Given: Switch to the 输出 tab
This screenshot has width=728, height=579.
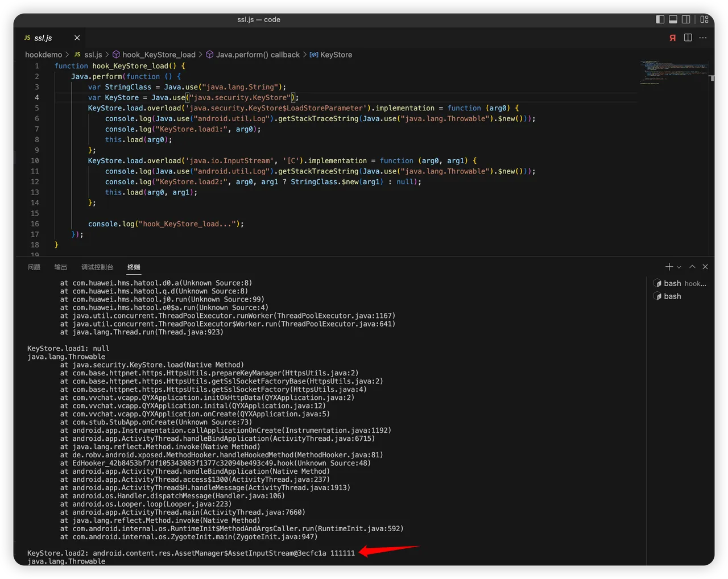Looking at the screenshot, I should click(x=61, y=267).
